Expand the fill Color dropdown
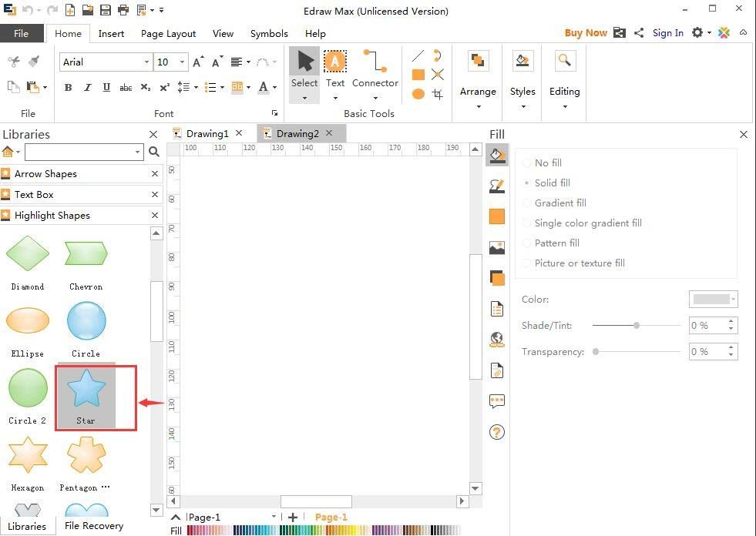Viewport: 756px width, 536px height. (x=733, y=300)
